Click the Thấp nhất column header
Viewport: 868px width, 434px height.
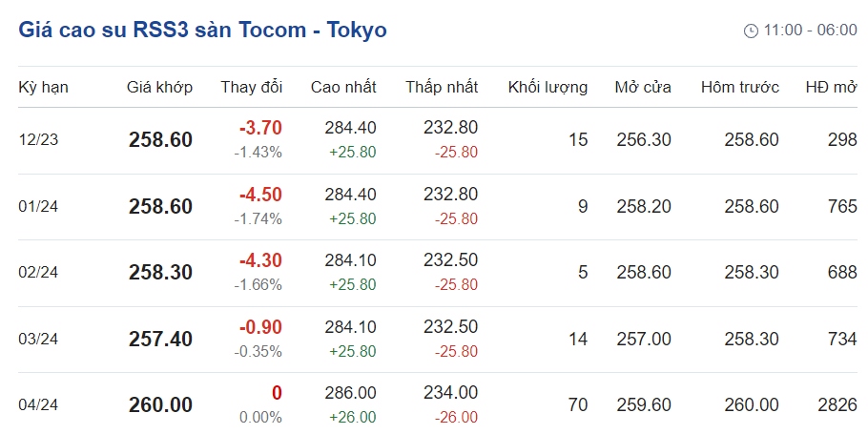[442, 88]
